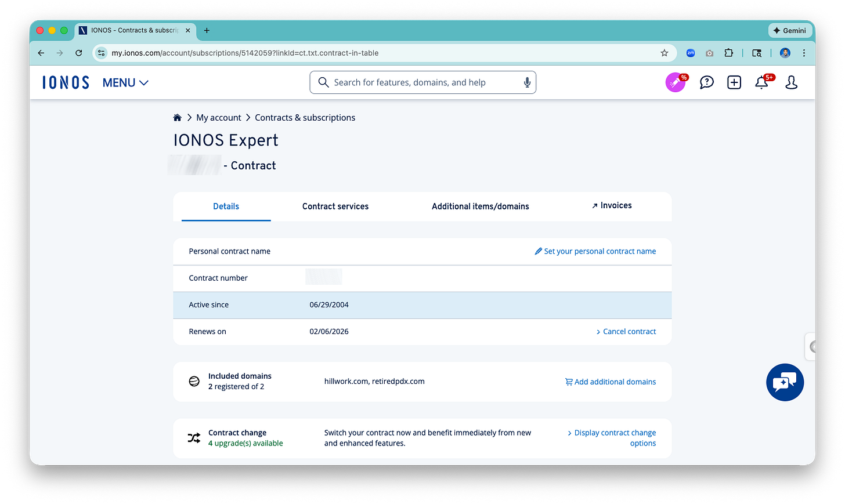This screenshot has width=845, height=504.
Task: Click the Renews on date 02/06/2026
Action: [329, 332]
